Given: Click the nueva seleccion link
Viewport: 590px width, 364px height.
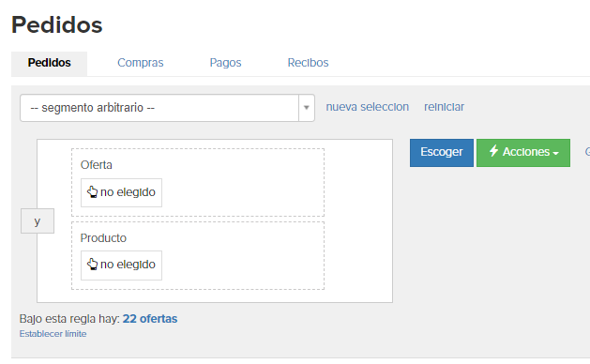Looking at the screenshot, I should [368, 107].
